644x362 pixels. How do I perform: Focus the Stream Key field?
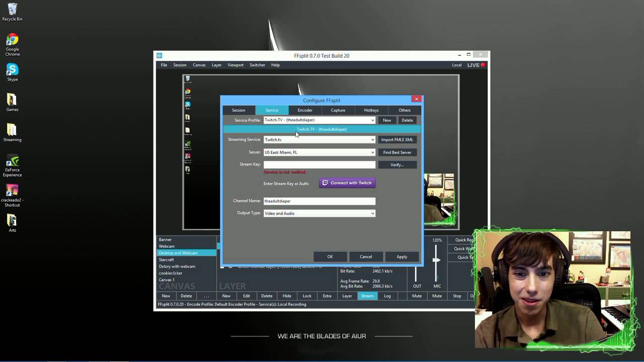pyautogui.click(x=319, y=164)
